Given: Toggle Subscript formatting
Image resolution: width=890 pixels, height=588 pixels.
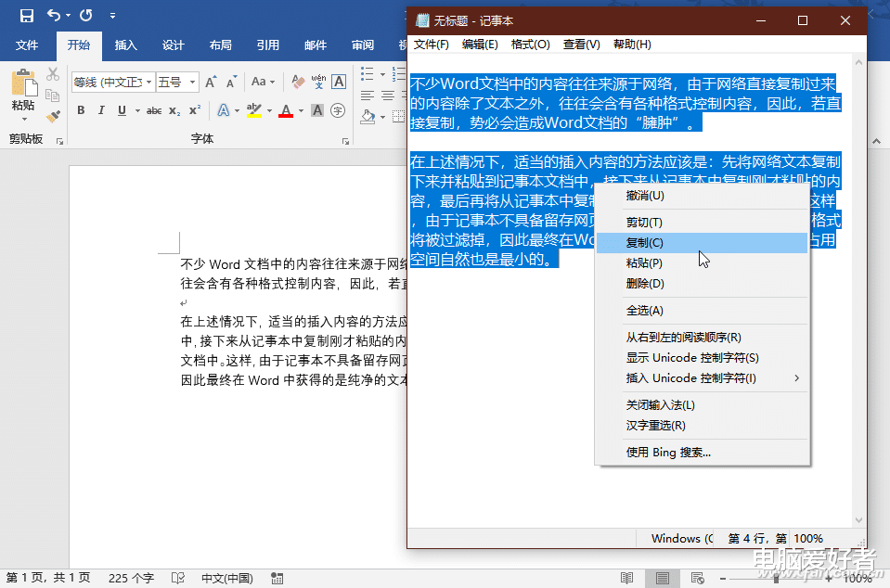Looking at the screenshot, I should [174, 110].
